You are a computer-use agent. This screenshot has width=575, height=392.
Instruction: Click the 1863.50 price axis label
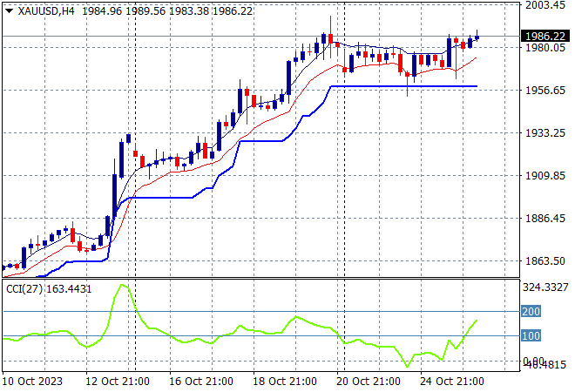pyautogui.click(x=545, y=261)
